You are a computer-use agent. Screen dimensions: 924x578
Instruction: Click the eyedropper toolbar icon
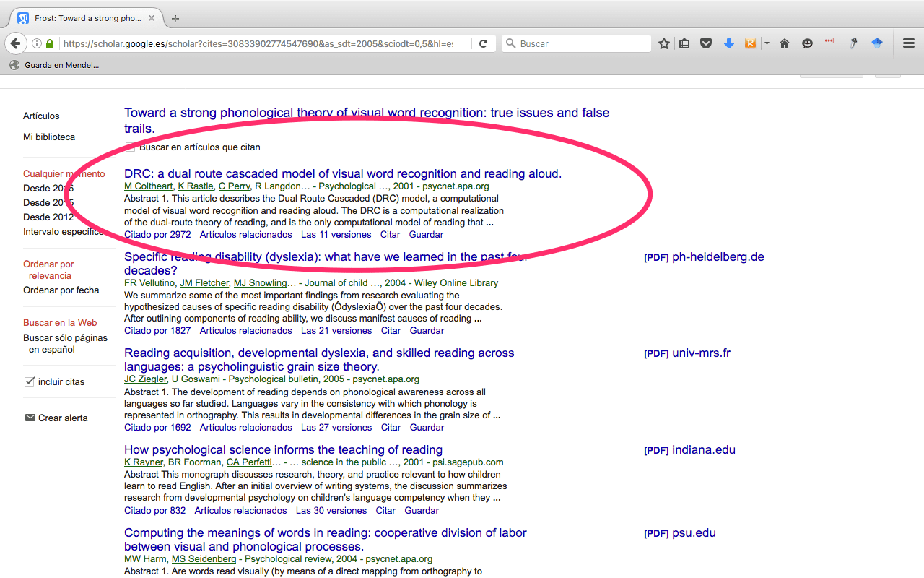tap(853, 43)
